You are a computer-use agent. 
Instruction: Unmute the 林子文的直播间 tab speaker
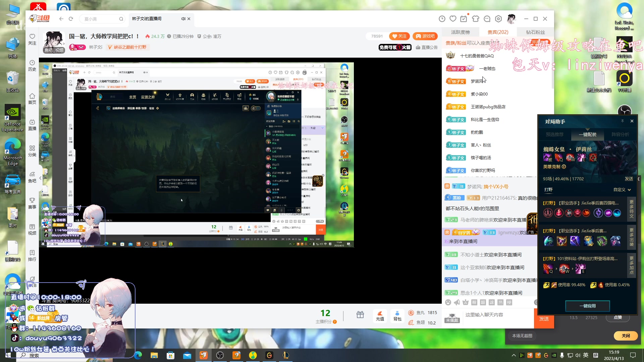[183, 19]
